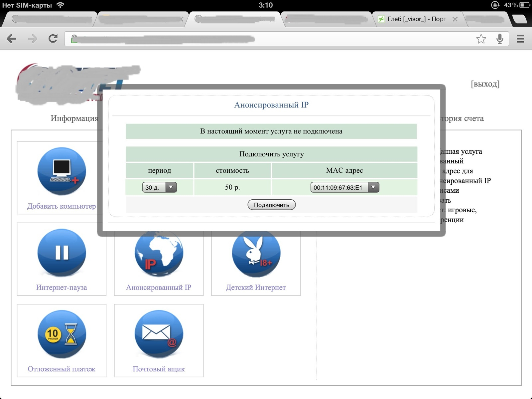
Task: Select the 50 р. cost value
Action: pyautogui.click(x=232, y=187)
